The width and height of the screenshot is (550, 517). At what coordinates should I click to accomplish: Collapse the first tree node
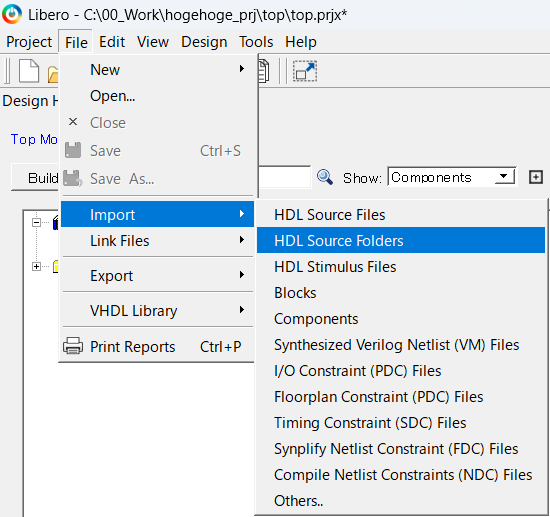[36, 222]
